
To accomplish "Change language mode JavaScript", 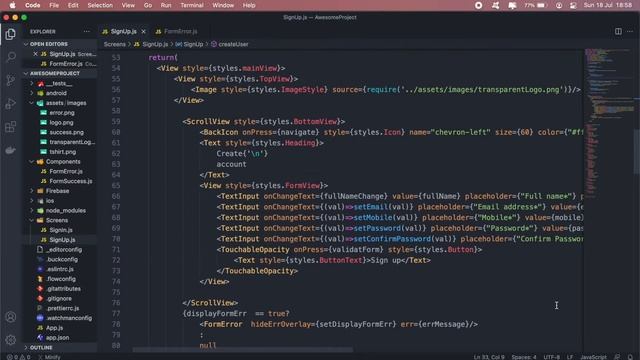I will pos(593,357).
